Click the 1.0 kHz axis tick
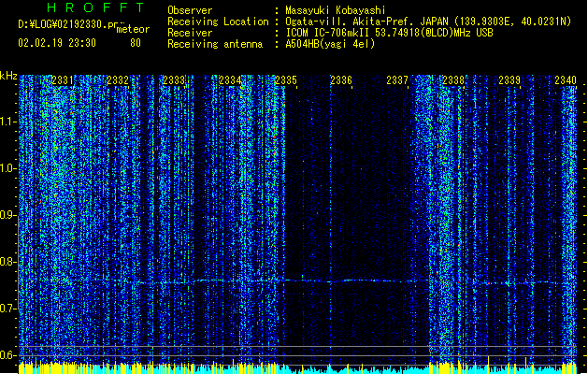This screenshot has width=588, height=374. [x=7, y=168]
